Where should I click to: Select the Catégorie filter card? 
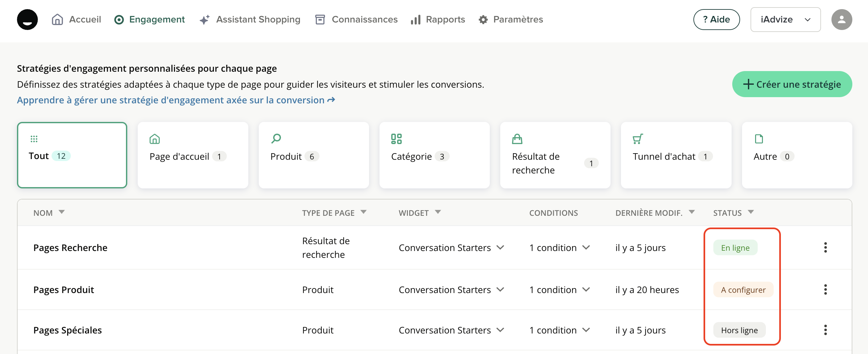tap(434, 155)
